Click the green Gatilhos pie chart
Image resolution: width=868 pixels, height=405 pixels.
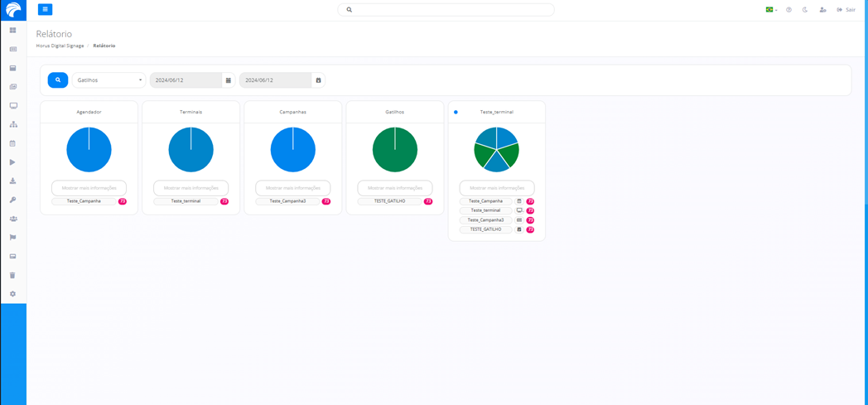tap(395, 150)
